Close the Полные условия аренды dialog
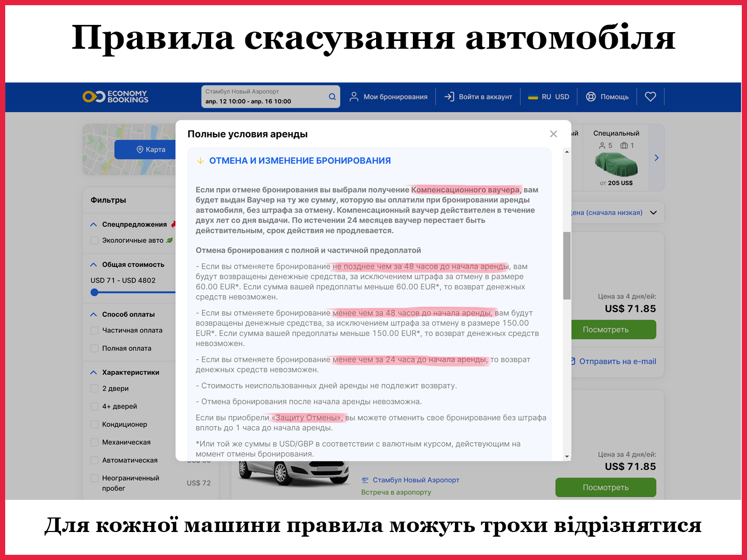Screen dimensions: 747x560 coord(554,134)
